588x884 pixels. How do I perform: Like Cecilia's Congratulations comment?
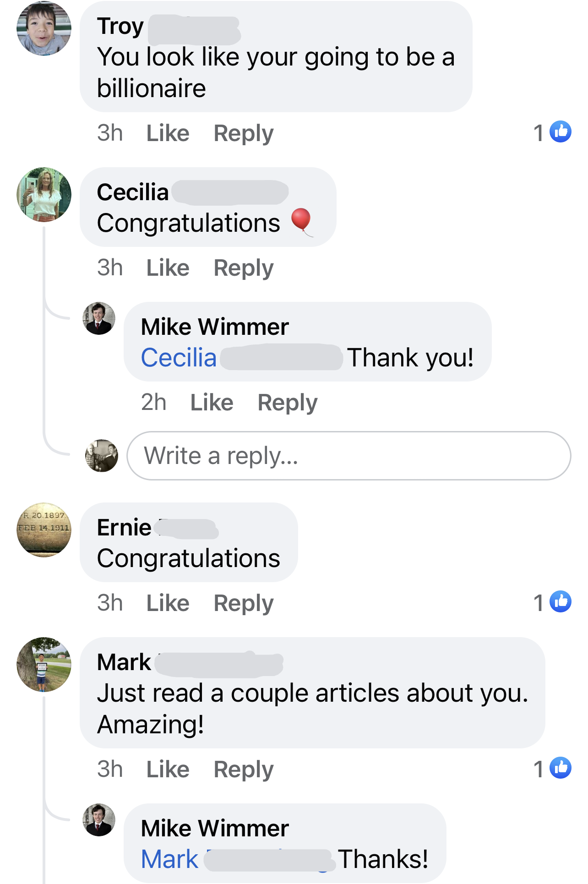pos(168,268)
